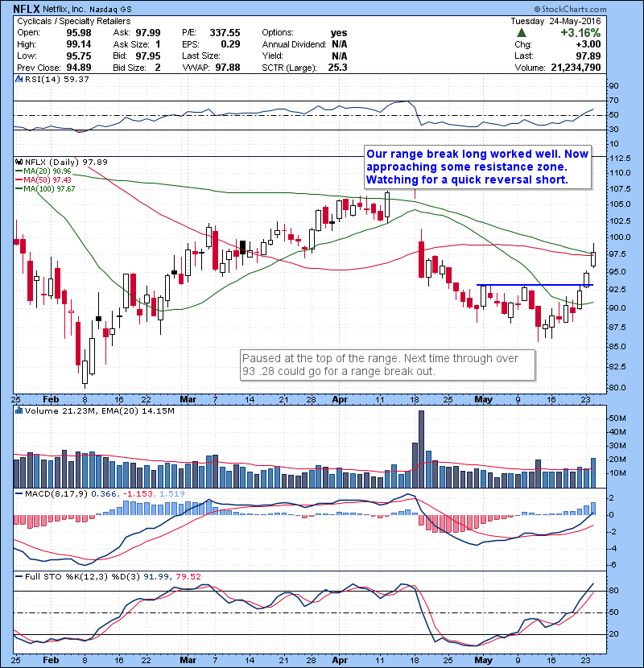Click the MA(100) 97.67 legend entry
Screen dimensions: 644x668
[x=45, y=188]
